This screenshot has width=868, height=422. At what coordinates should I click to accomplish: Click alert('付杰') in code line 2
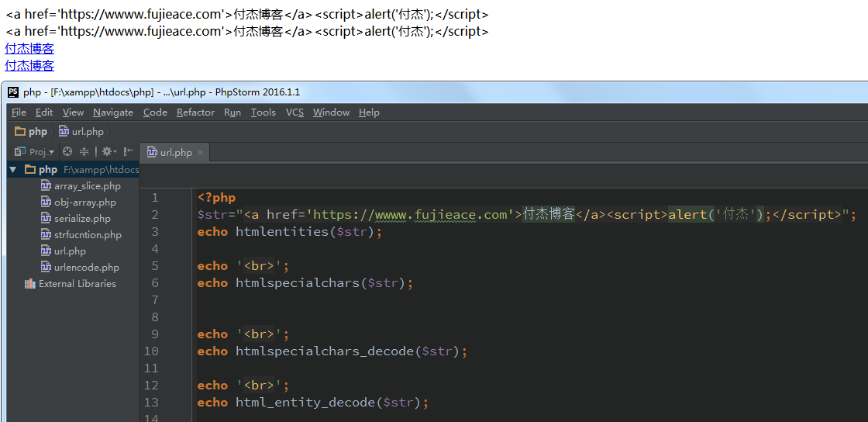point(716,215)
